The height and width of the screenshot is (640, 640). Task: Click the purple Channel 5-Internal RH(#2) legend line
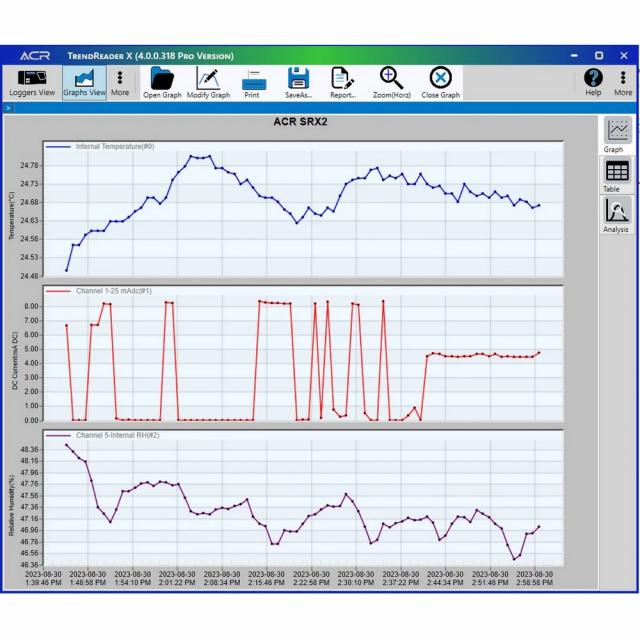tap(60, 436)
